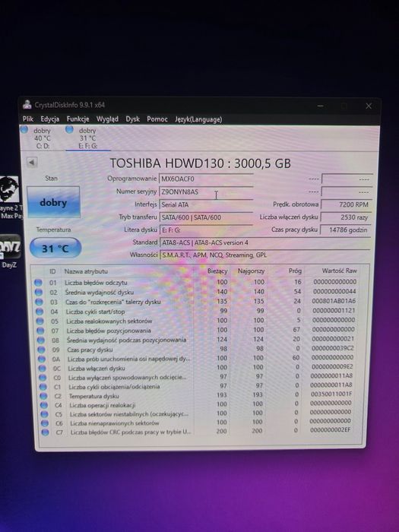Select the E: F: G: disk tab
Image resolution: width=399 pixels, height=532 pixels.
coord(87,138)
